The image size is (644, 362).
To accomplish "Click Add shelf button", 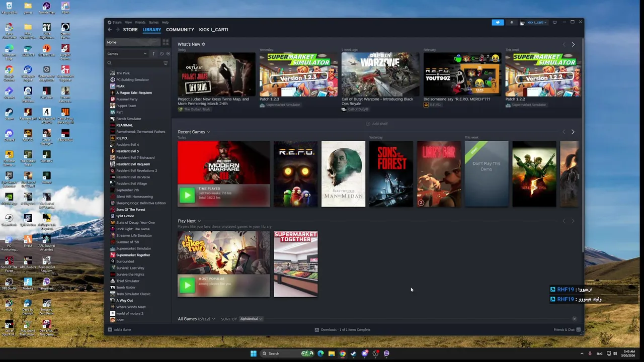I will pos(377,124).
